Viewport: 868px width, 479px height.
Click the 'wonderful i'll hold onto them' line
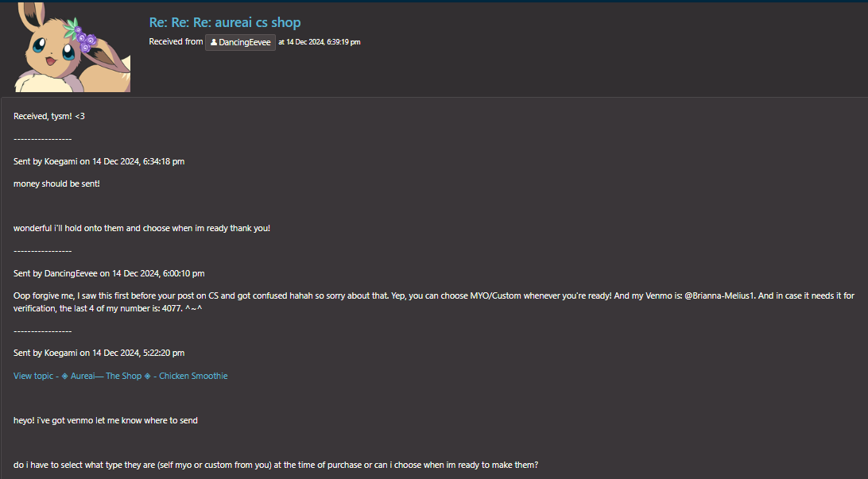click(141, 228)
